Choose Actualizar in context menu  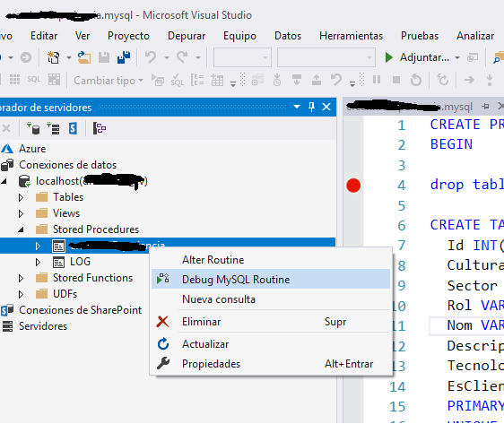click(271, 344)
